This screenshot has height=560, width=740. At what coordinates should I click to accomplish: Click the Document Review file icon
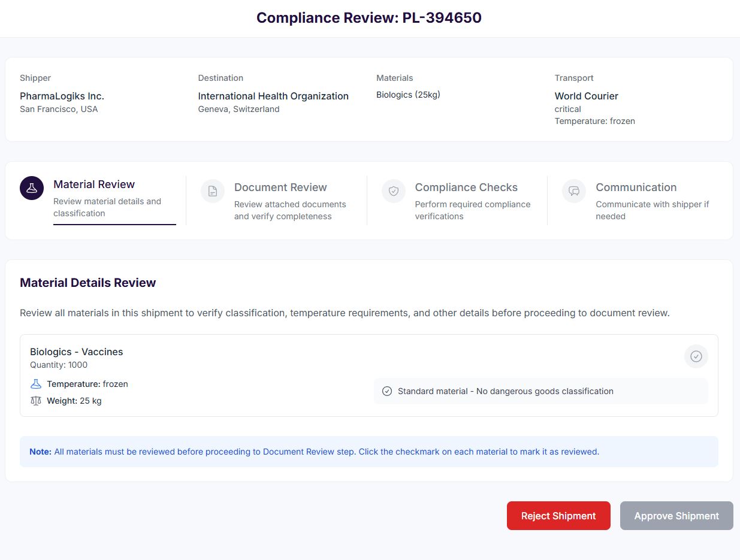click(x=213, y=191)
